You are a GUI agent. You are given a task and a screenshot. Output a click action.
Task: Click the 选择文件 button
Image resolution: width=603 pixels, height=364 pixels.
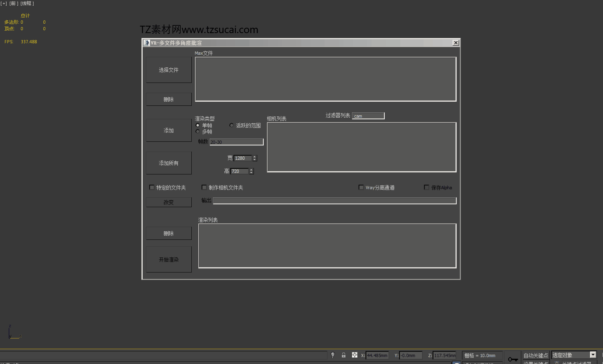pyautogui.click(x=169, y=70)
